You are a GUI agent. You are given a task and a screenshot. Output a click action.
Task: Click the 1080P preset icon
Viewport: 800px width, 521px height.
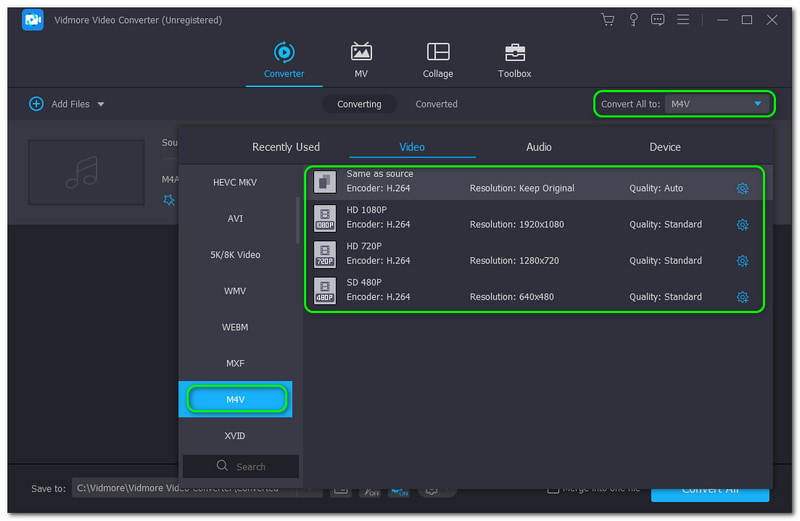coord(324,218)
